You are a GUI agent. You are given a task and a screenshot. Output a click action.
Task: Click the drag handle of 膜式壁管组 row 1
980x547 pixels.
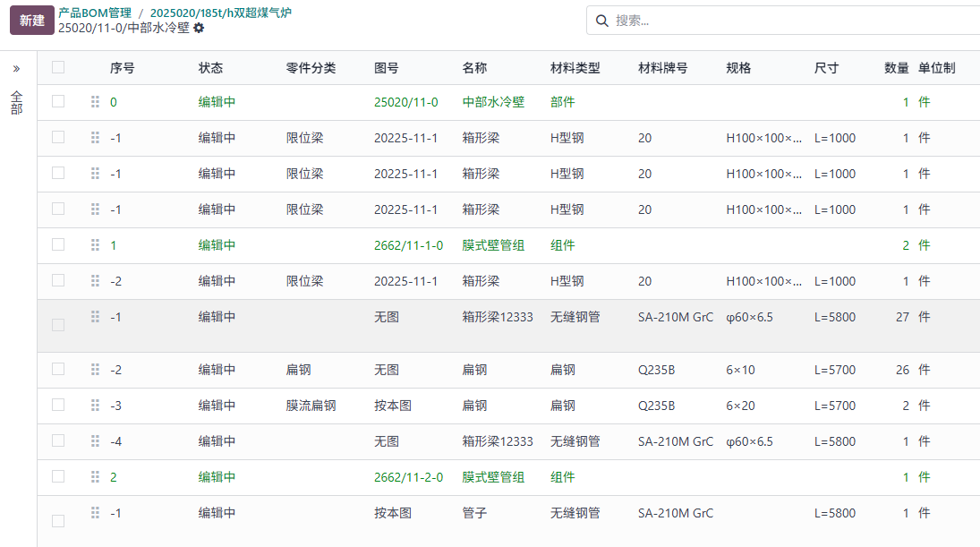tap(95, 245)
